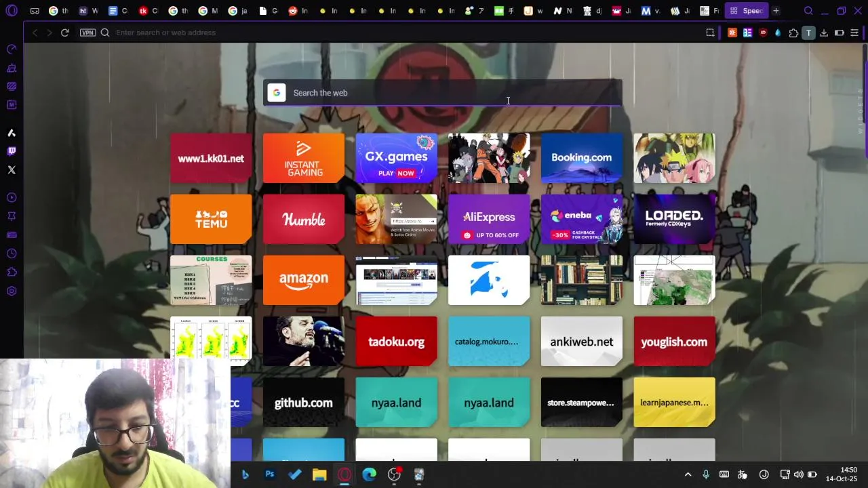Screen dimensions: 868x488
Task: Open the Zoro anime speed dial tile
Action: click(x=396, y=219)
